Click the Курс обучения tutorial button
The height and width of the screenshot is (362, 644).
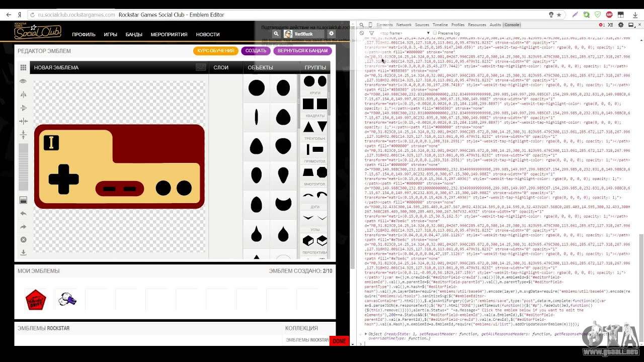coord(216,51)
